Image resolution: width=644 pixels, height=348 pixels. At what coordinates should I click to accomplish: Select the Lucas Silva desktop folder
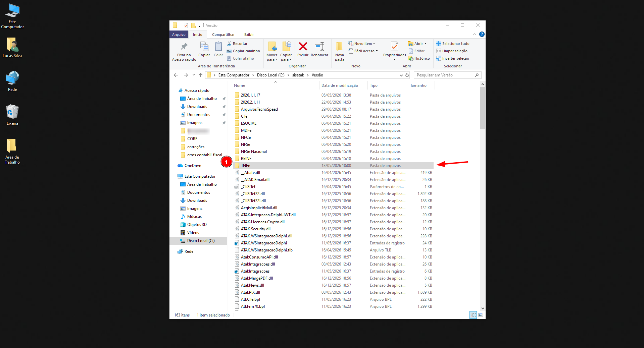click(x=12, y=47)
